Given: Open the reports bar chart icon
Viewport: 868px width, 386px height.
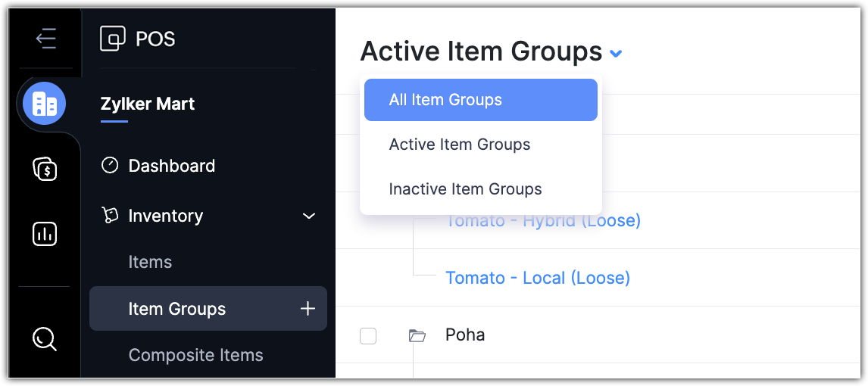Looking at the screenshot, I should pyautogui.click(x=45, y=234).
